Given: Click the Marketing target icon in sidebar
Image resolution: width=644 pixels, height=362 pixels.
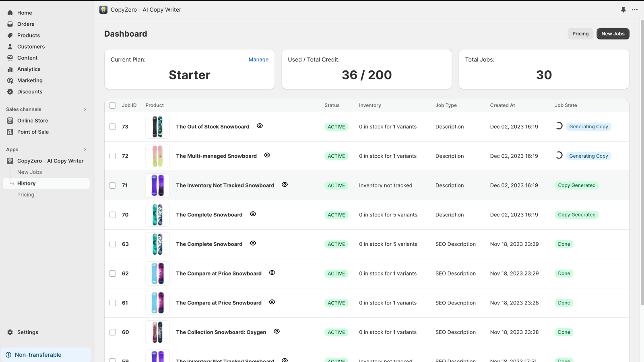Looking at the screenshot, I should coord(10,80).
